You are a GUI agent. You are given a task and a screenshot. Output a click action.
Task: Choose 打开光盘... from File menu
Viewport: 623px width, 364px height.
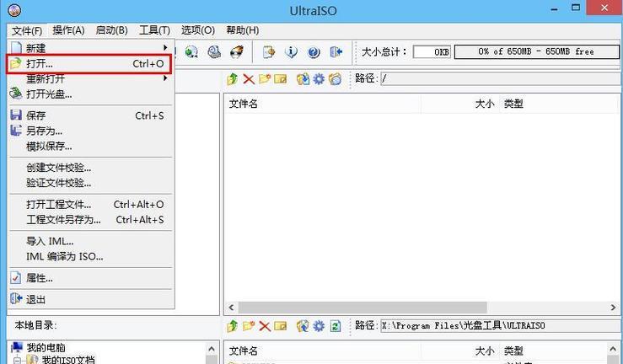(x=90, y=94)
